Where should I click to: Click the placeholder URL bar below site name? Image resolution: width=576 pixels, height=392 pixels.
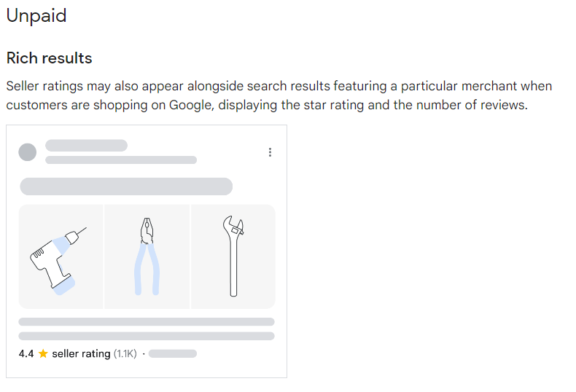click(x=121, y=160)
